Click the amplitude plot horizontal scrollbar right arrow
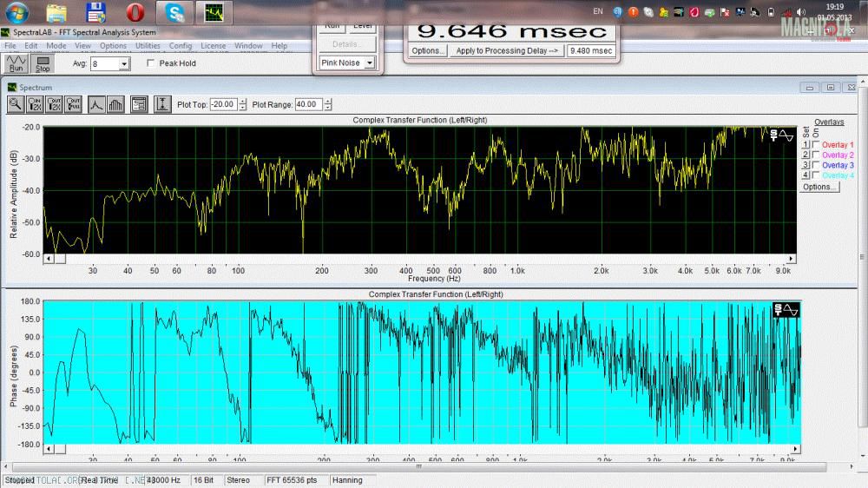This screenshot has width=868, height=488. (792, 259)
